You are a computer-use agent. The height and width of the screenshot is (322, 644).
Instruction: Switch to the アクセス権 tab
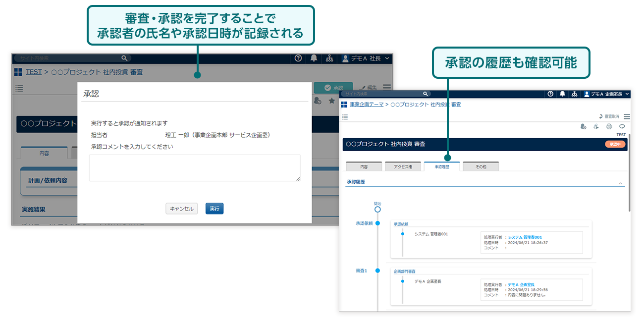(x=404, y=166)
